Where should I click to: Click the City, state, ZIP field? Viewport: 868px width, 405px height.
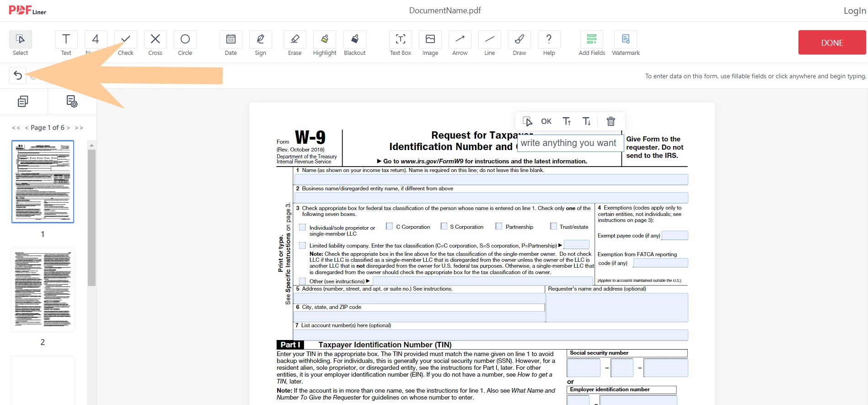[419, 317]
